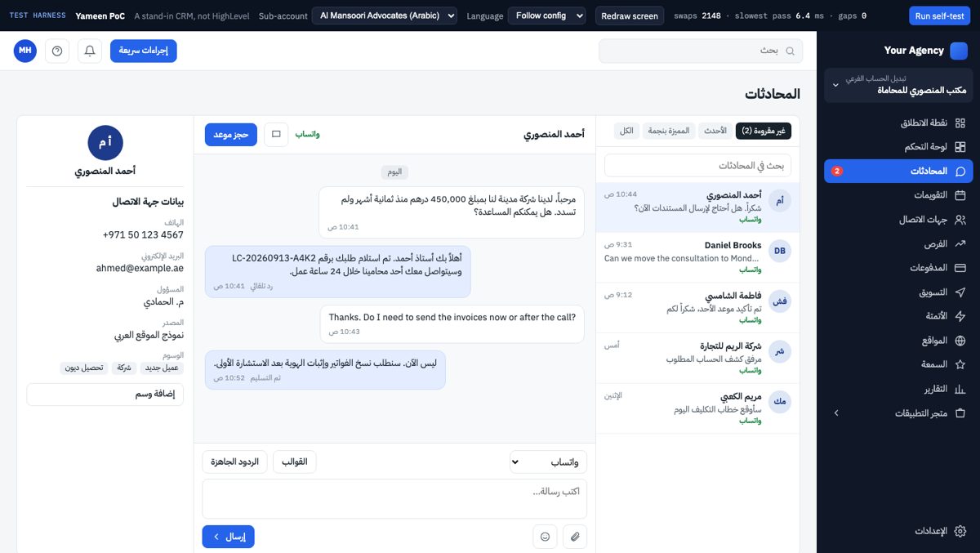Click the unread badge 2 on المحادثات
Screen dimensions: 980x553
(837, 172)
